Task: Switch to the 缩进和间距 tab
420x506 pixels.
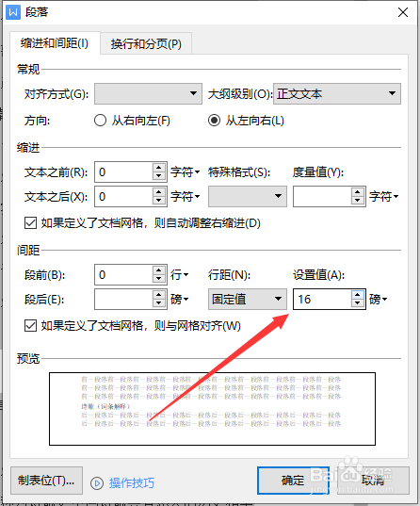Action: (55, 43)
